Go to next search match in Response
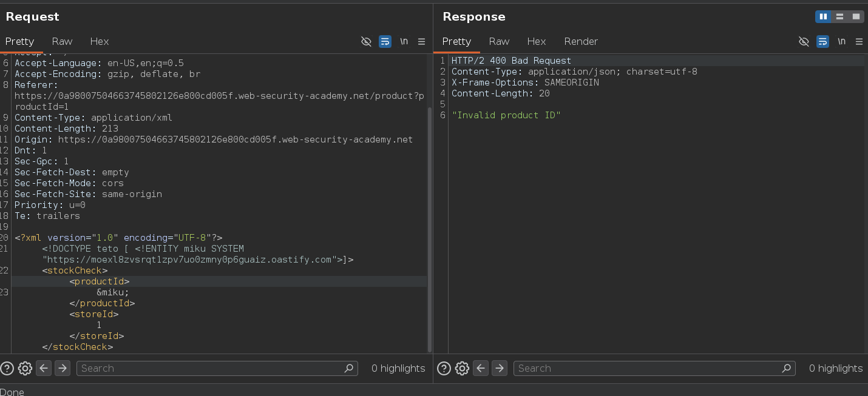Viewport: 868px width, 396px height. tap(500, 368)
